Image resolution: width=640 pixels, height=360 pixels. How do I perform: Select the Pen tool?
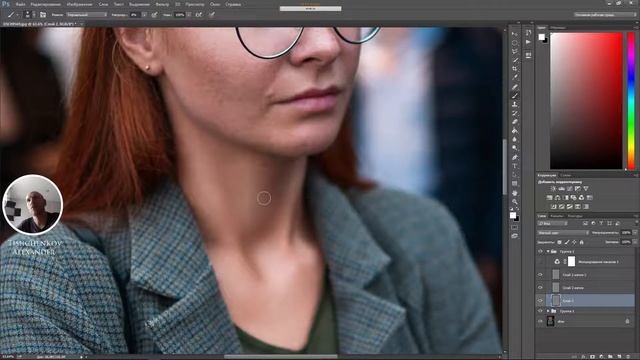(x=515, y=158)
